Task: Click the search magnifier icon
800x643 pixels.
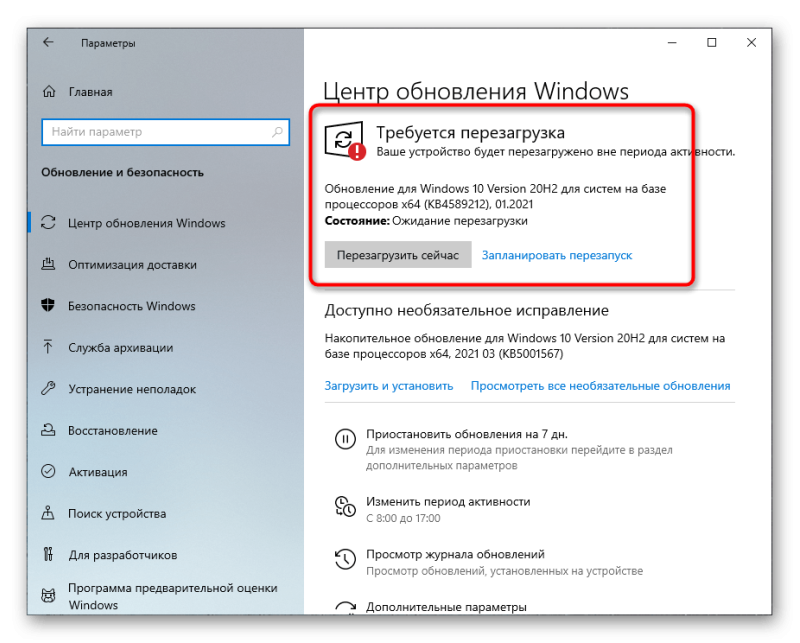Action: click(277, 132)
